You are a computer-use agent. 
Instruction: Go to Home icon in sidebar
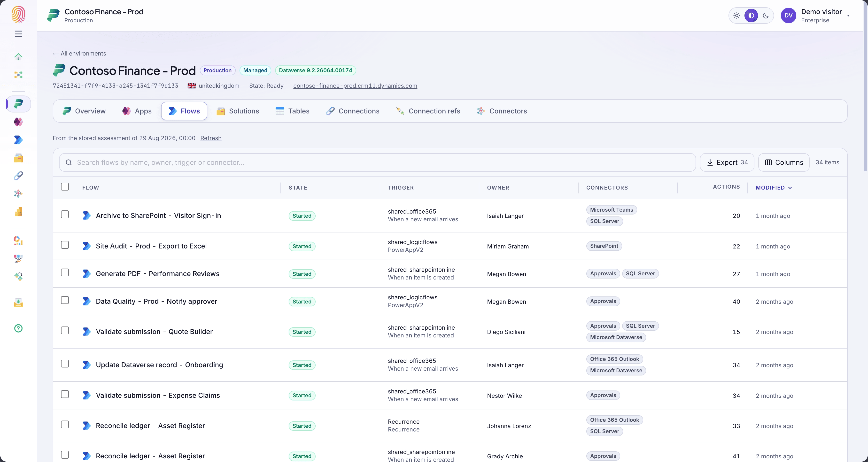click(x=18, y=57)
